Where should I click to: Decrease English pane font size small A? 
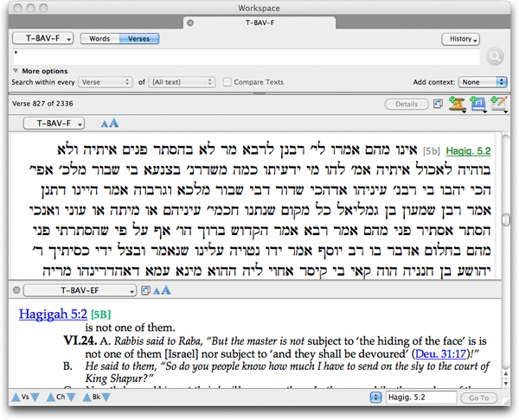coord(157,291)
